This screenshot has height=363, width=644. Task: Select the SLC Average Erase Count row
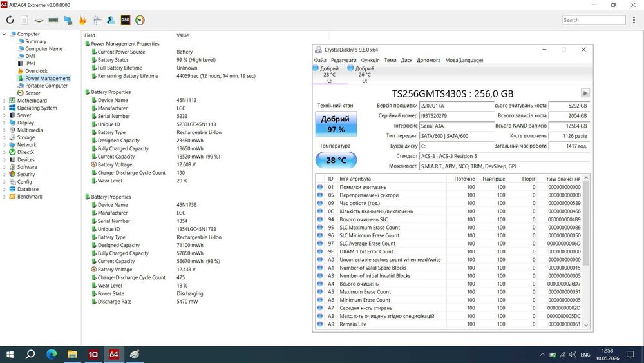coord(448,244)
